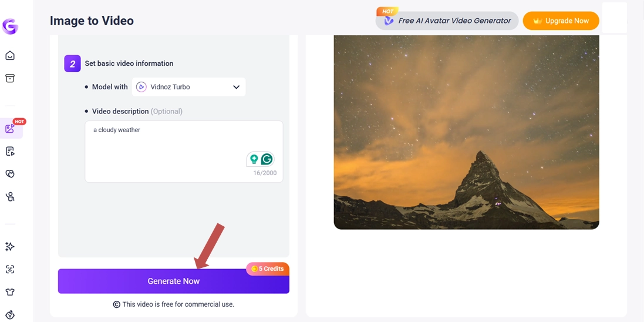Viewport: 644px width, 322px height.
Task: Click the Upgrade Now button
Action: coord(561,21)
